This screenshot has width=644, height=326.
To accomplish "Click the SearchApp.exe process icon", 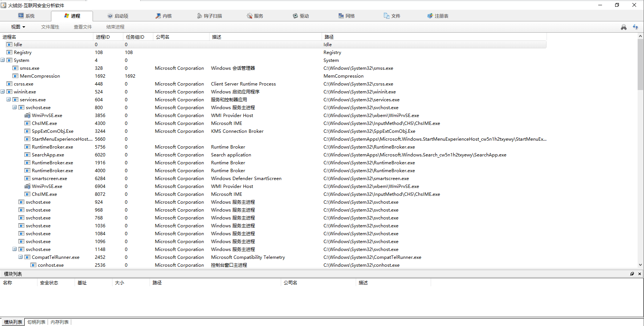I will click(27, 155).
